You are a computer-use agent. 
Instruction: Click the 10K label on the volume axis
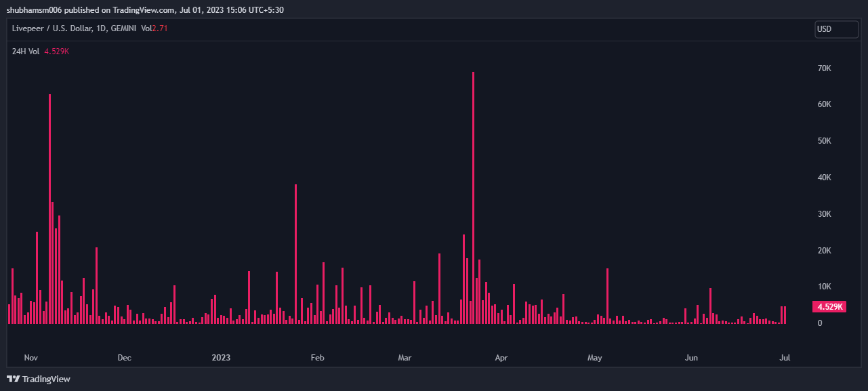point(824,287)
